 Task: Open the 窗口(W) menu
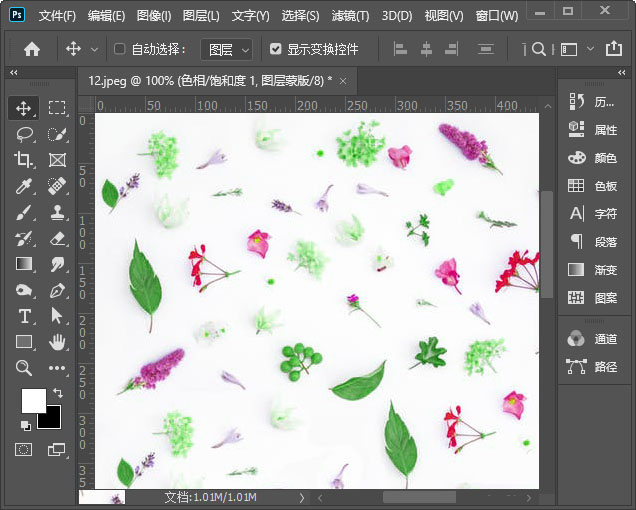[x=496, y=16]
